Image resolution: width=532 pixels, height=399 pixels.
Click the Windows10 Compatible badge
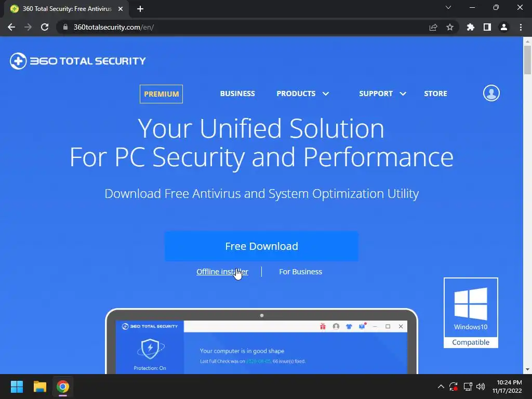pyautogui.click(x=471, y=313)
